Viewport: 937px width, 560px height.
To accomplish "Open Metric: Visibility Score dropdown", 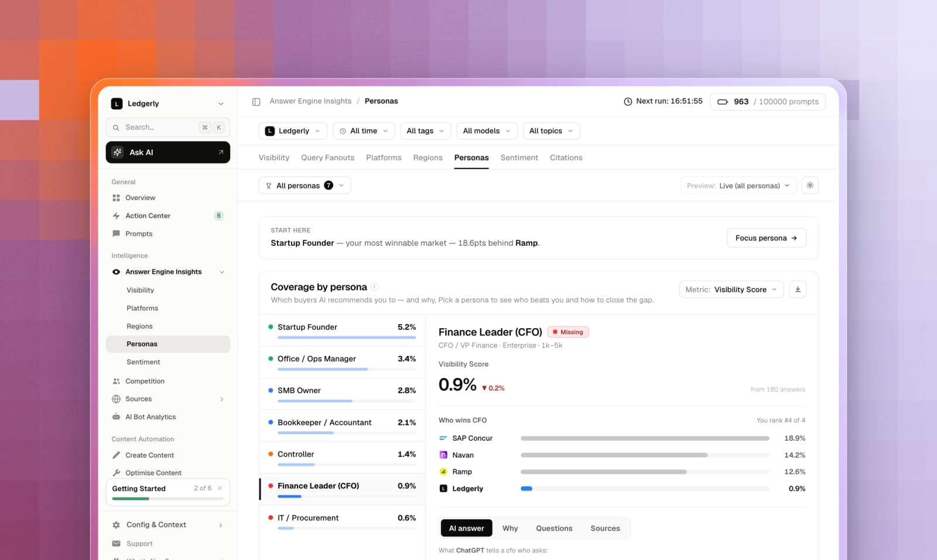I will click(731, 289).
